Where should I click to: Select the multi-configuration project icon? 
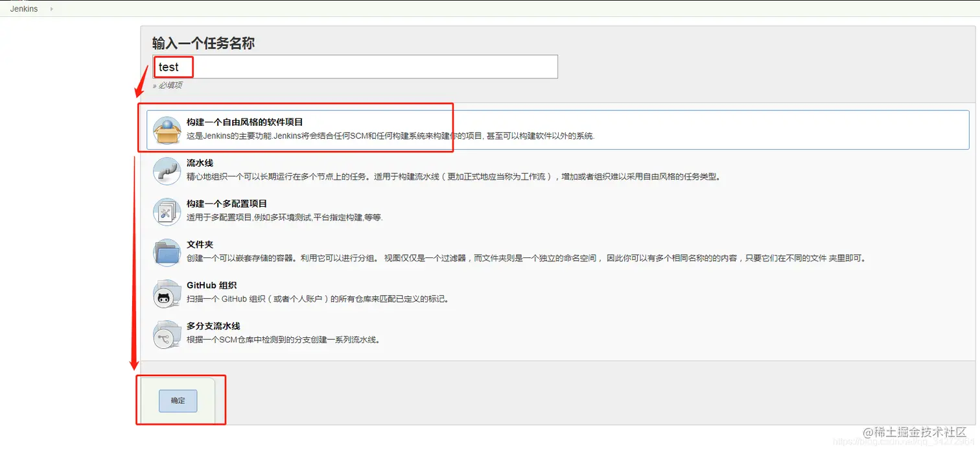[x=167, y=212]
